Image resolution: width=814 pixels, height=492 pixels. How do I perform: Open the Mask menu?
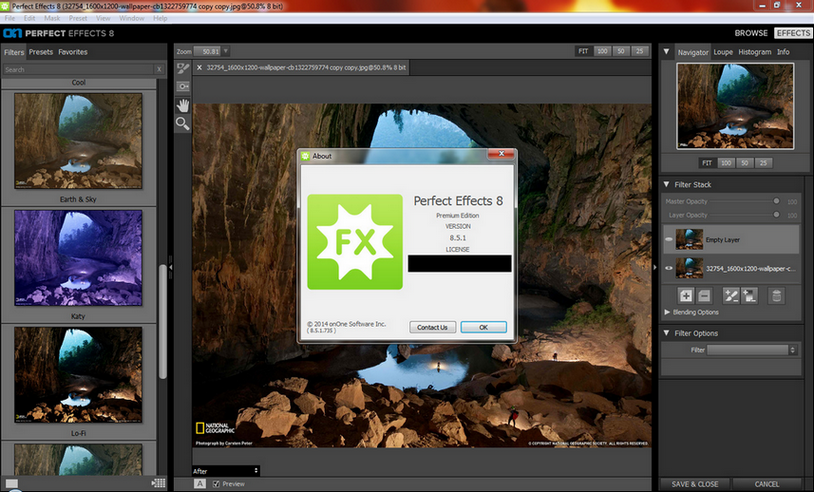point(52,18)
